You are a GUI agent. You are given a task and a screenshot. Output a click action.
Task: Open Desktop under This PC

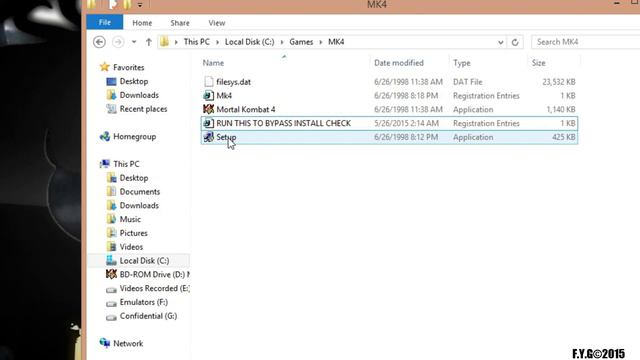[133, 178]
